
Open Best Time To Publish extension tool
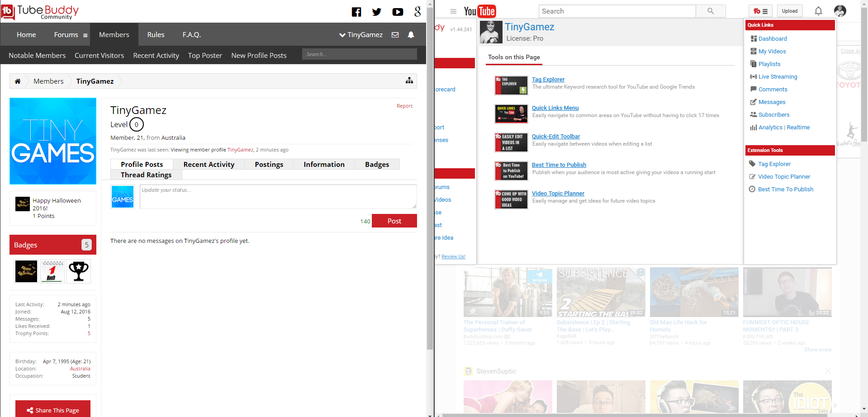coord(786,190)
